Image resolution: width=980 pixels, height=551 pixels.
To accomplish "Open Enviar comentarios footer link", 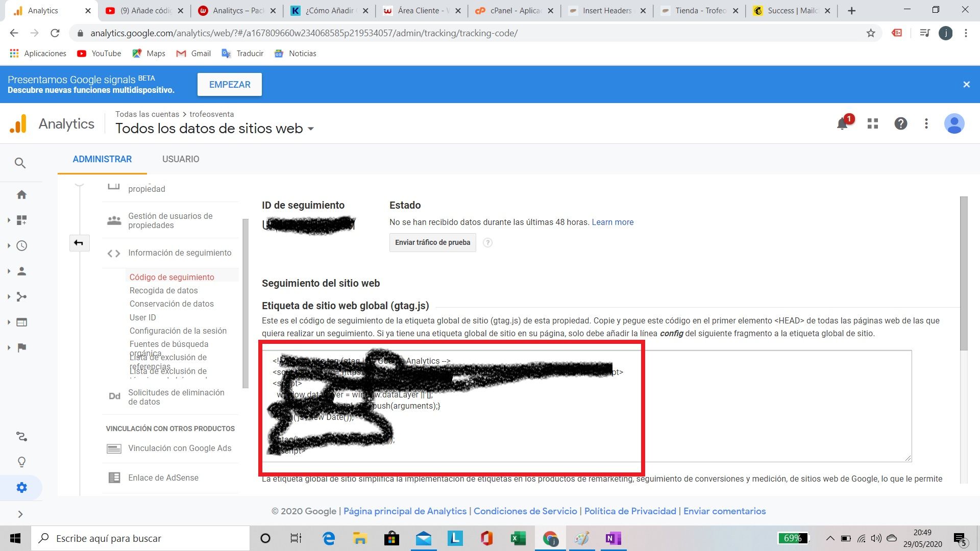I will point(724,511).
